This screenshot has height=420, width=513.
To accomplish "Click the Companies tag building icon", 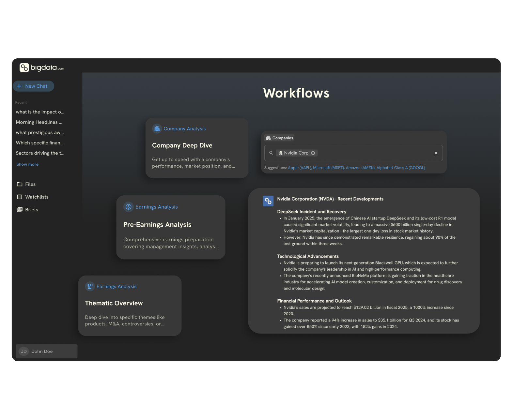I will (x=268, y=138).
